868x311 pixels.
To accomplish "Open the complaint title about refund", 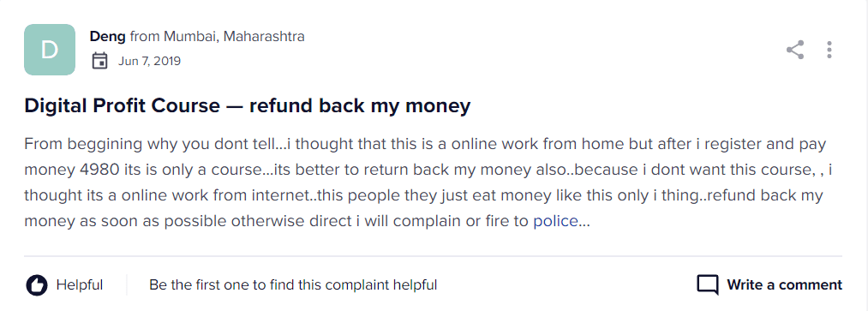I will tap(248, 105).
